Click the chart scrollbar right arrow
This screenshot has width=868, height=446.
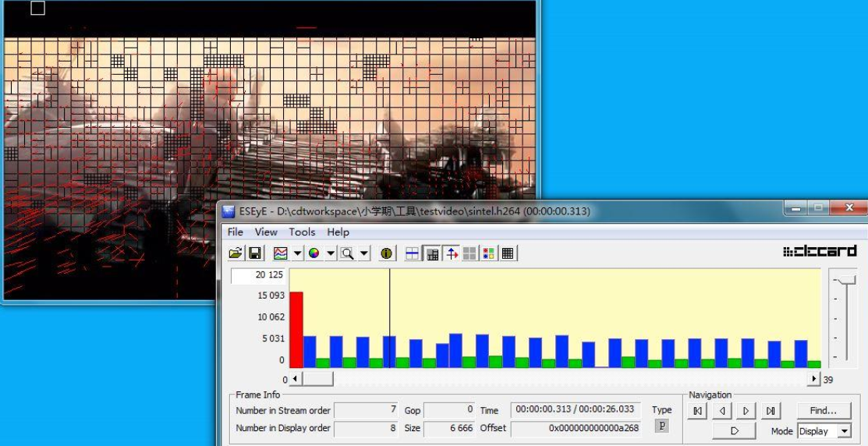pos(813,379)
